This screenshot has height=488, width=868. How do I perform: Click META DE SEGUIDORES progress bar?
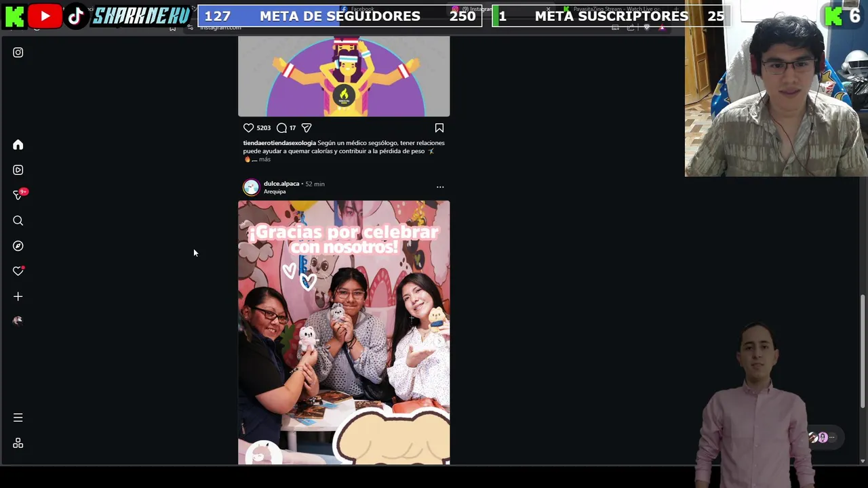tap(340, 16)
